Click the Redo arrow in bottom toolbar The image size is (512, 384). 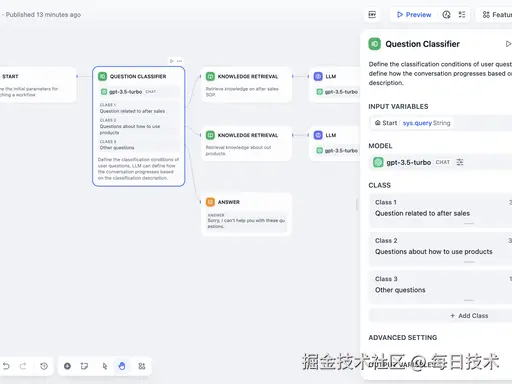point(23,366)
